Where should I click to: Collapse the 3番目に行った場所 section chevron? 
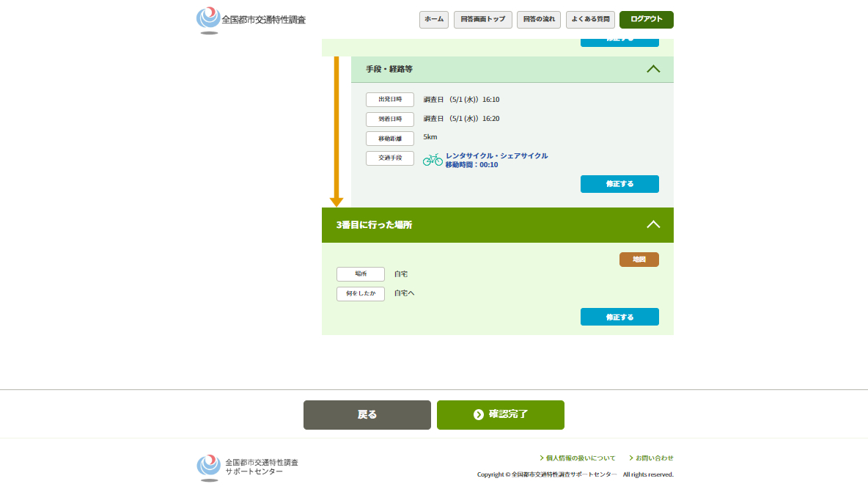(653, 224)
